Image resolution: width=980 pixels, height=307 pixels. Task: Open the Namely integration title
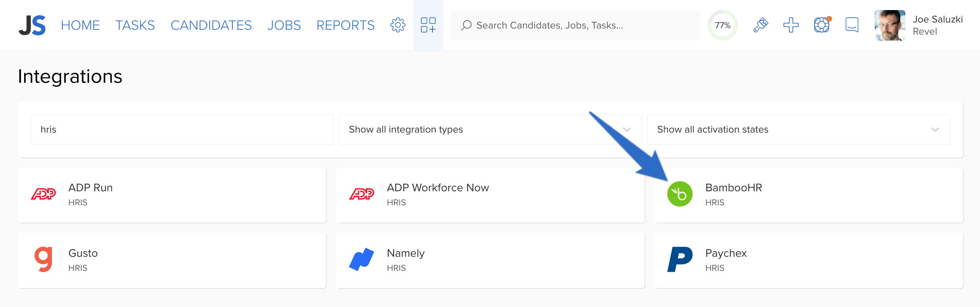(x=406, y=254)
